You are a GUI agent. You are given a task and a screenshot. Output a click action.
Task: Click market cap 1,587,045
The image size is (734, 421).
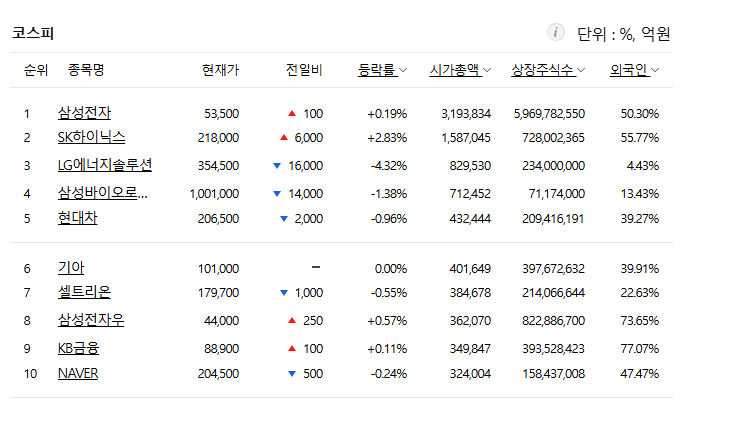pyautogui.click(x=466, y=138)
